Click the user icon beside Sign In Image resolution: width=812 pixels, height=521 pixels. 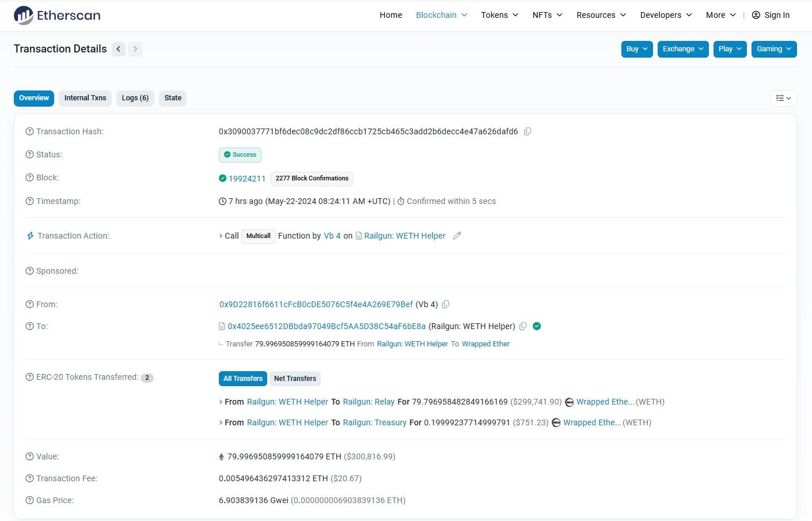point(756,15)
